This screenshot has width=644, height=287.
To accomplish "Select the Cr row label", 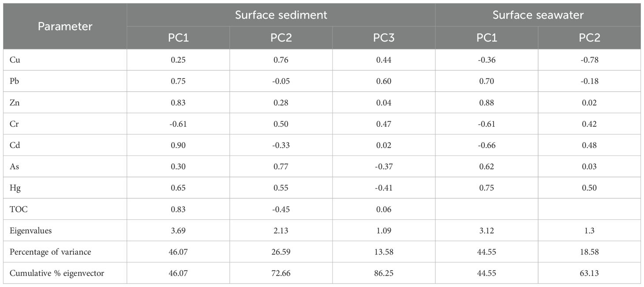I will coord(15,124).
